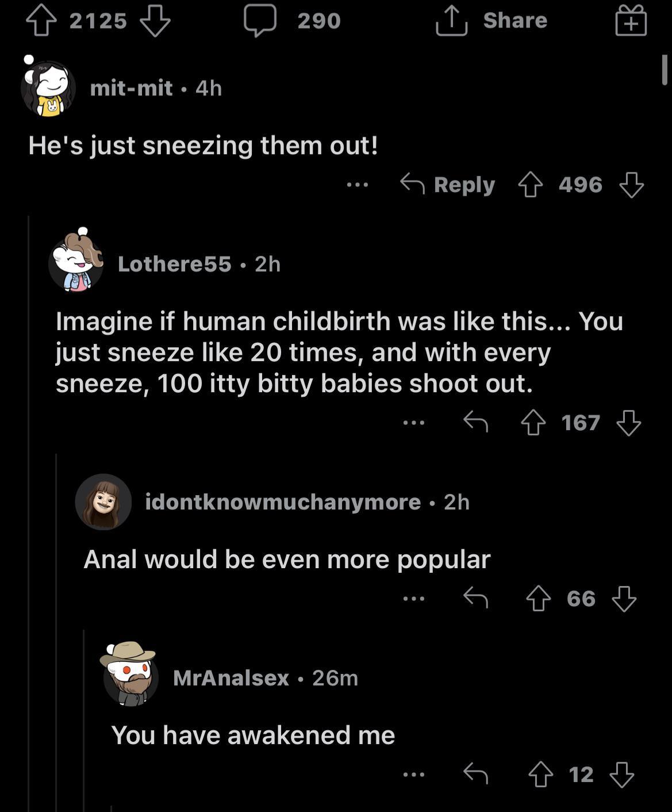Screen dimensions: 672x812
Task: Open the award/gift icon at top right
Action: coord(630,21)
